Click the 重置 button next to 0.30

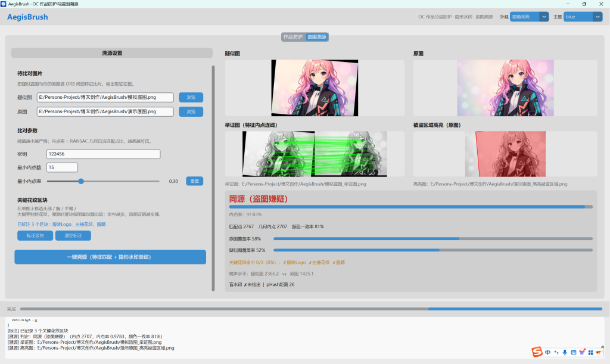(x=195, y=181)
